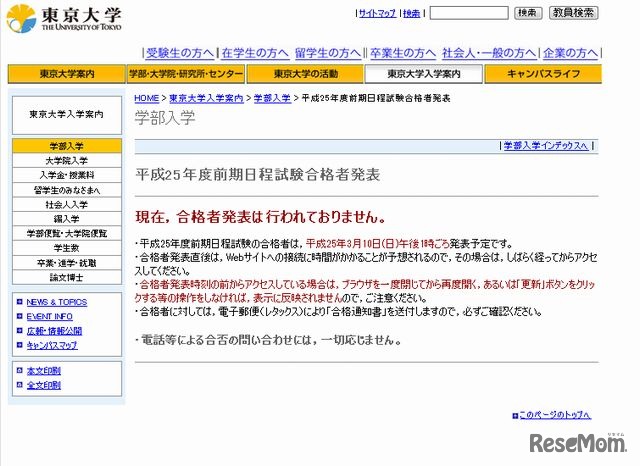Jump to top via このページのトップへ
The height and width of the screenshot is (466, 640).
[x=555, y=415]
